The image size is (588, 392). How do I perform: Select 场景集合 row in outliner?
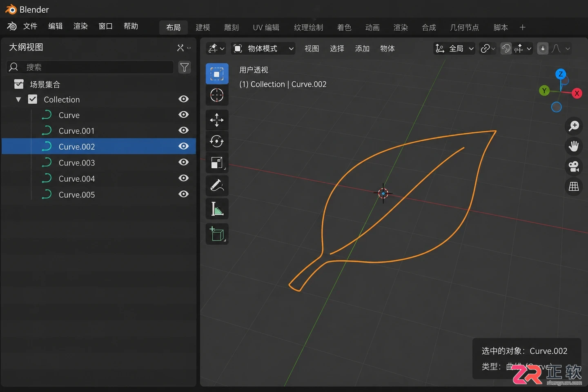click(99, 84)
